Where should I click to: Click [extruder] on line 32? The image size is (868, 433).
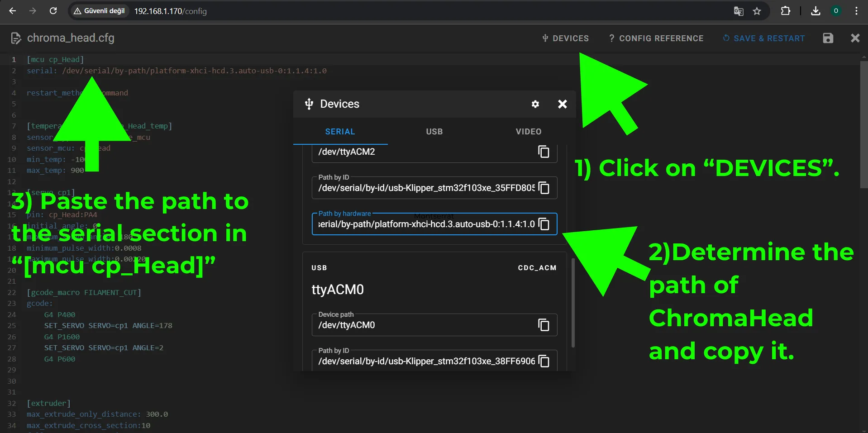click(x=48, y=403)
